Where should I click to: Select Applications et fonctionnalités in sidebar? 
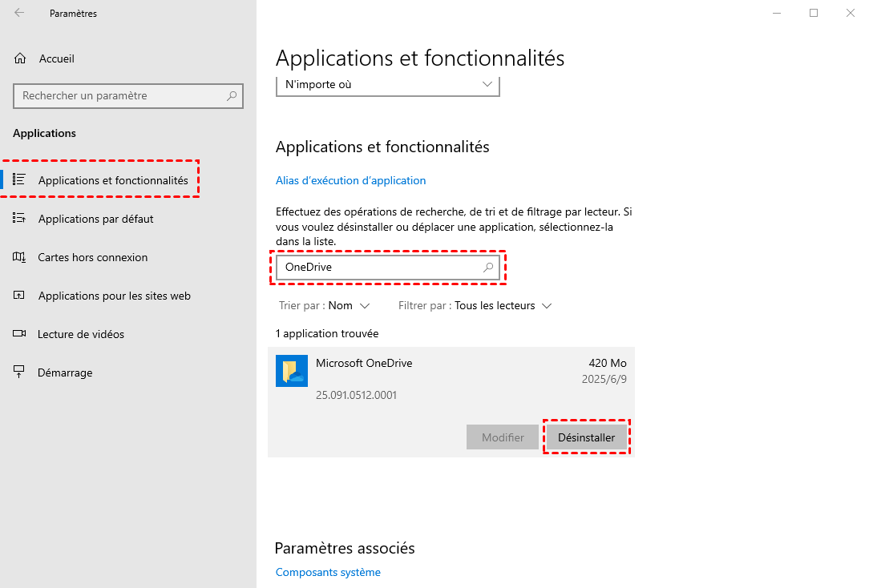coord(113,180)
